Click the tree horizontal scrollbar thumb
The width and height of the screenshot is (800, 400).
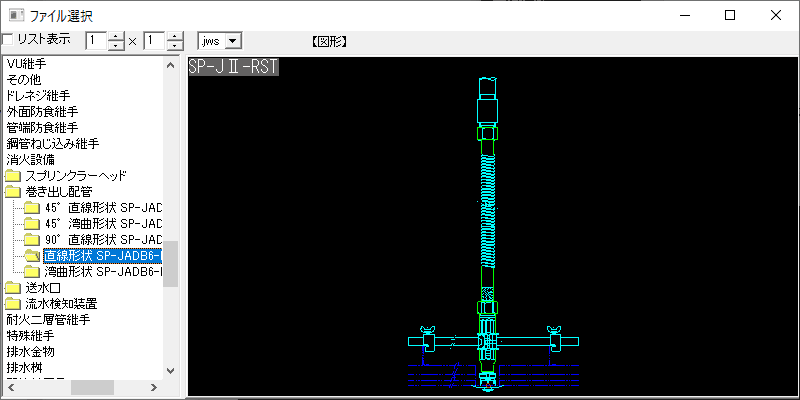(92, 387)
